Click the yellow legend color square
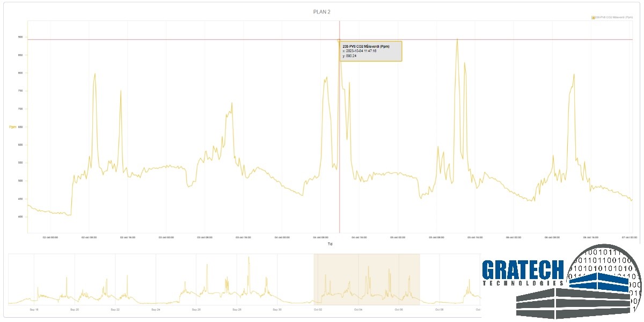Screen dimensions: 644x322 point(593,18)
